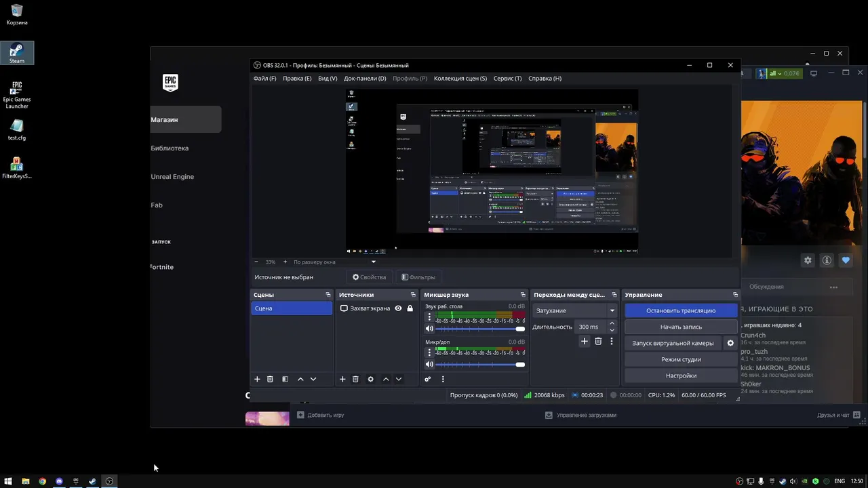Open transition properties three-dot icon
This screenshot has height=488, width=868.
tap(612, 342)
